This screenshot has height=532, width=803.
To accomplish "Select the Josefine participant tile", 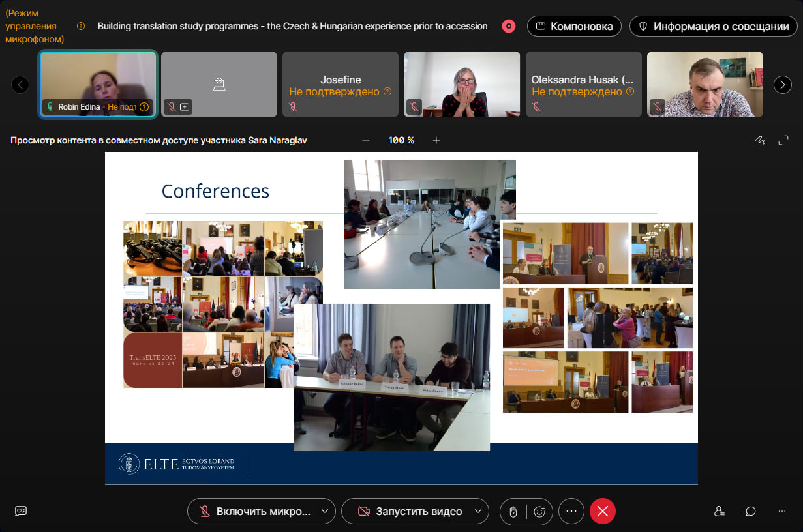I will coord(341,84).
